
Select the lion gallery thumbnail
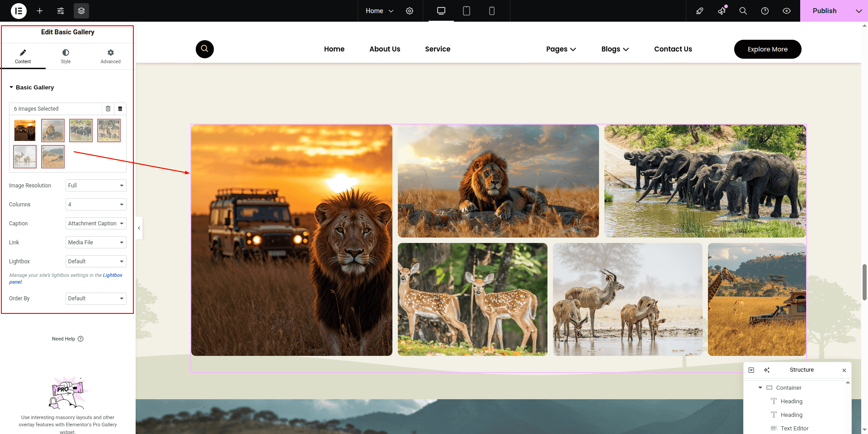[x=53, y=131]
